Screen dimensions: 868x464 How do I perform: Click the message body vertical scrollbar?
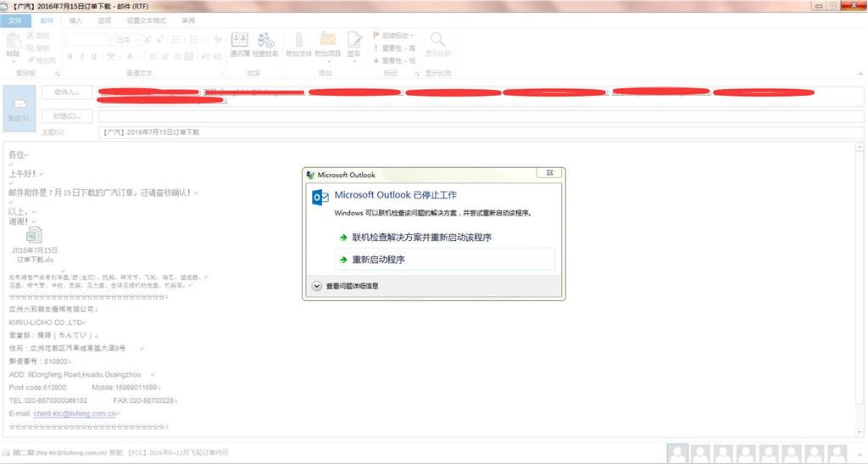coord(860,289)
